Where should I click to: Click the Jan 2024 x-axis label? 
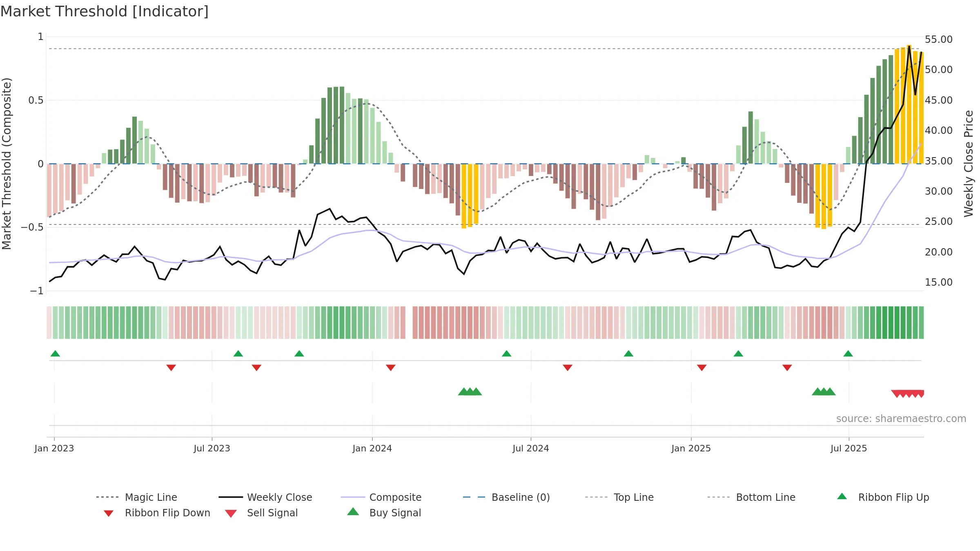click(x=372, y=449)
